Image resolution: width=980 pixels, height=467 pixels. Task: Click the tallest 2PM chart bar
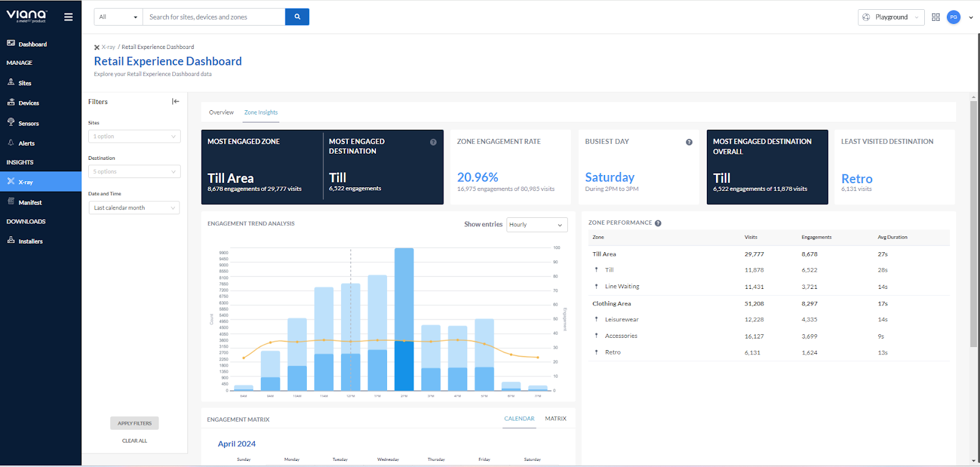point(404,294)
